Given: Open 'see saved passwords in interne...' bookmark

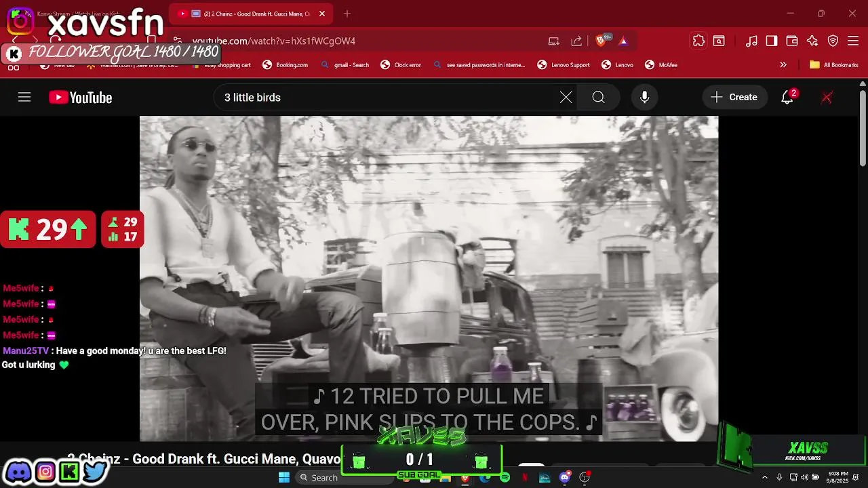Looking at the screenshot, I should click(x=479, y=65).
